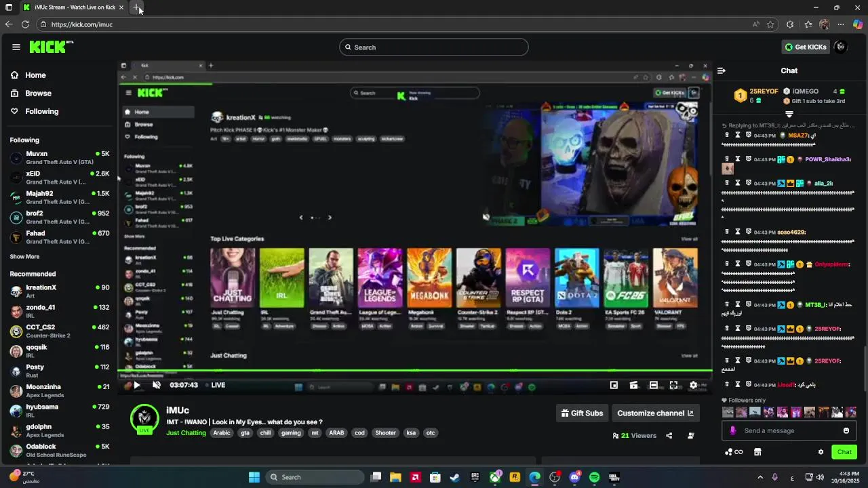Open the Just Chatting category link
The height and width of the screenshot is (488, 868).
click(x=186, y=433)
